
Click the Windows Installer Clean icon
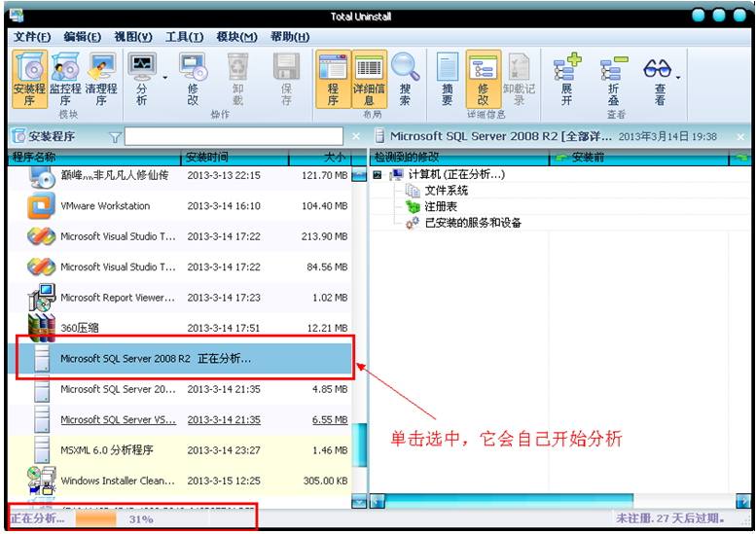pyautogui.click(x=42, y=481)
